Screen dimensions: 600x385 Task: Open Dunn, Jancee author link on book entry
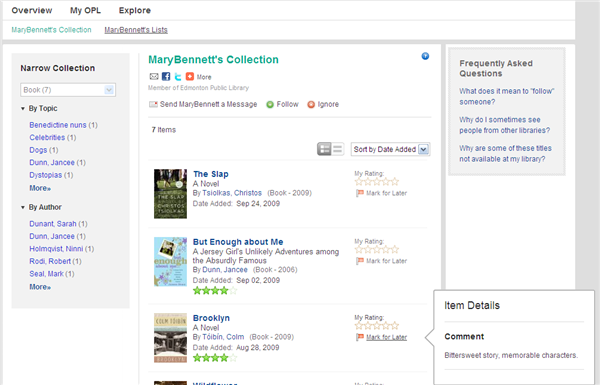tap(225, 269)
